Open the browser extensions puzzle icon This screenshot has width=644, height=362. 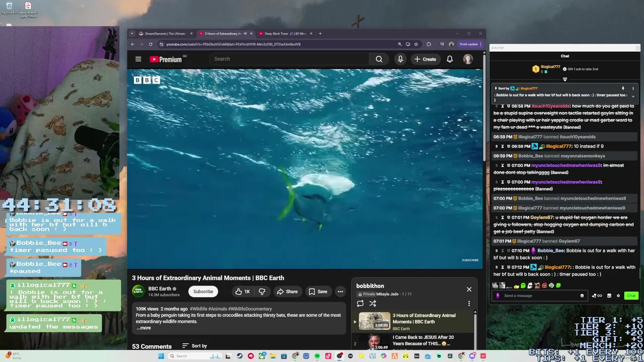429,44
